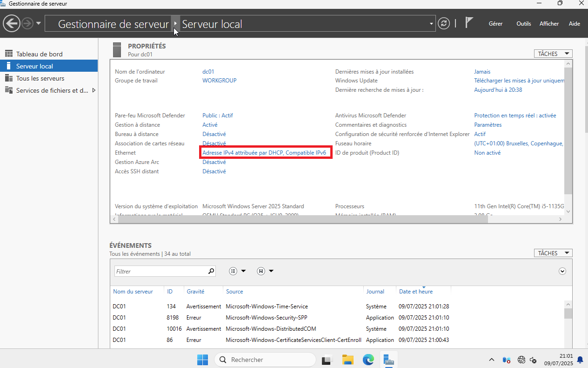This screenshot has height=368, width=588.
Task: Click the Ethernet IPv4 DHCP address link
Action: [264, 153]
